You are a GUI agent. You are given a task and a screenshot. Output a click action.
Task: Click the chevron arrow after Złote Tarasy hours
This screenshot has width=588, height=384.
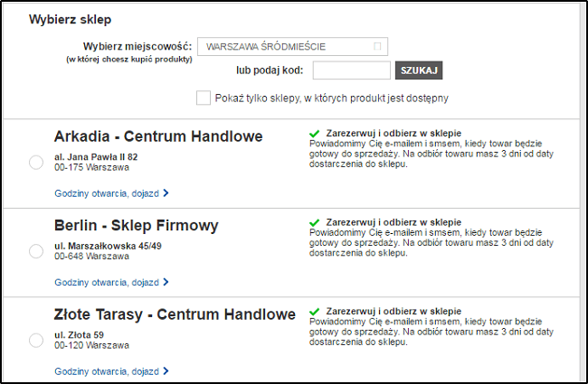(166, 370)
